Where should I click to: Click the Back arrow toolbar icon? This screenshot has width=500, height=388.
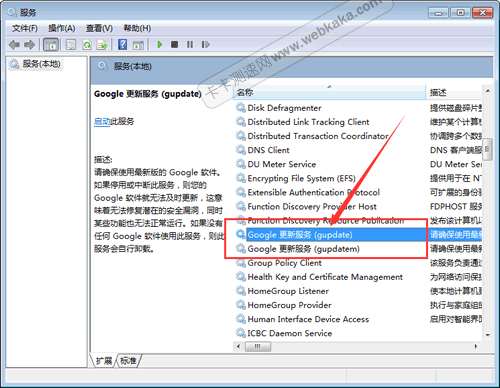[x=14, y=44]
